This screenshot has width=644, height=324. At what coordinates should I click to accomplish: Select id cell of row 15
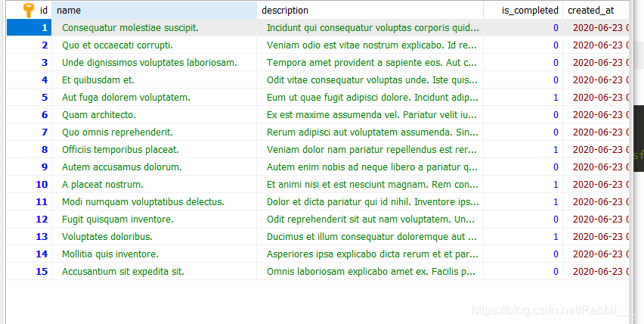[29, 271]
